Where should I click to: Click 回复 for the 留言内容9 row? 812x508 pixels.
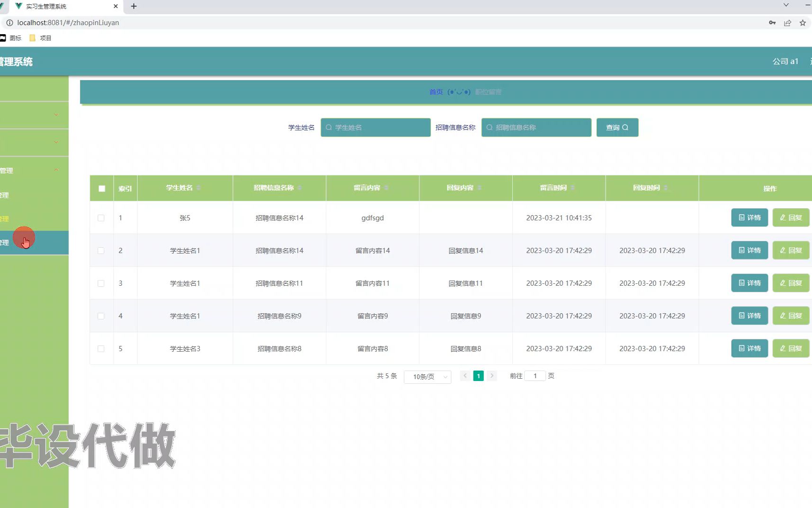[x=791, y=316]
